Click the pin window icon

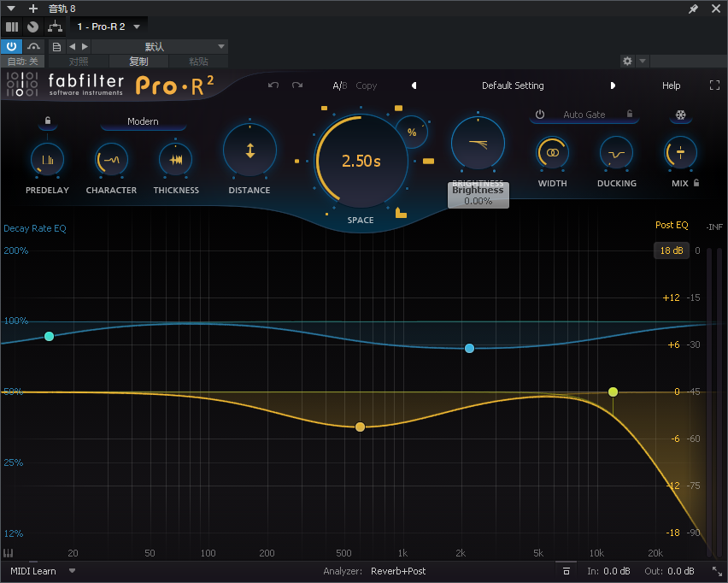click(693, 9)
